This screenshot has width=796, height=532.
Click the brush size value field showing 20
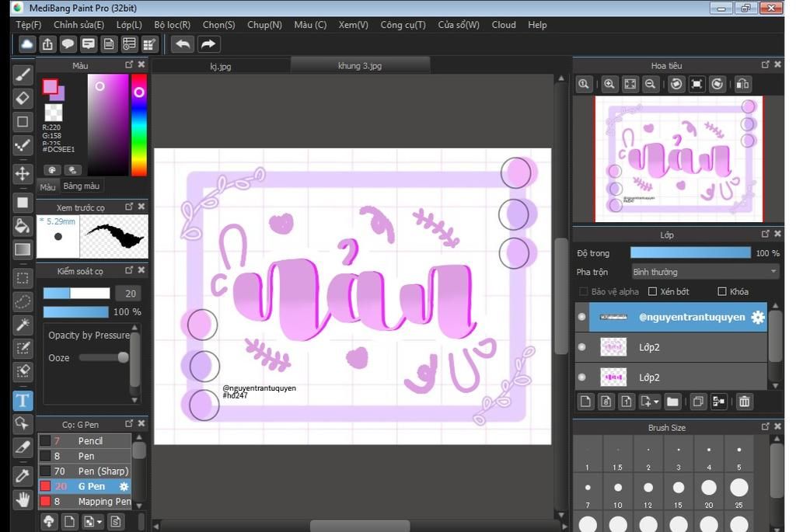tap(128, 293)
